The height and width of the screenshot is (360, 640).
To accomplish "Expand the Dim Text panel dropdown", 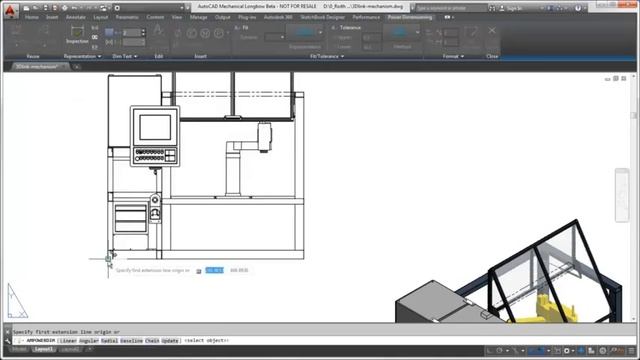I will pos(125,56).
